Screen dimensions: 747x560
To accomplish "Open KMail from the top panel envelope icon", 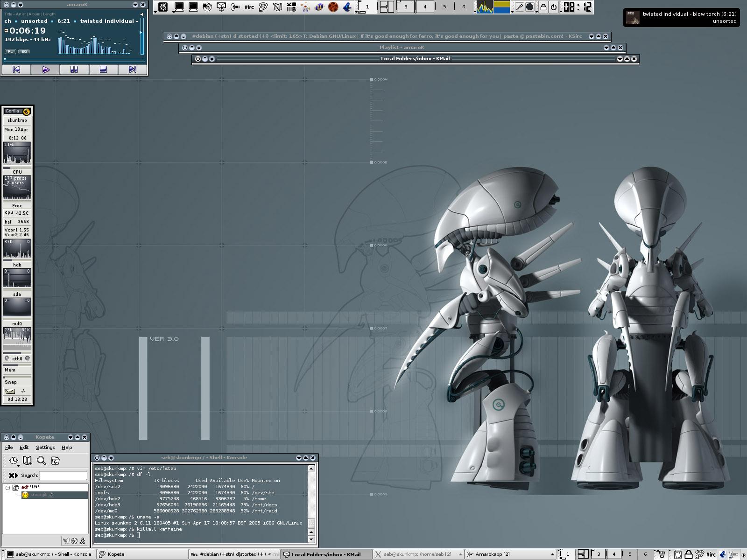I will tap(221, 7).
